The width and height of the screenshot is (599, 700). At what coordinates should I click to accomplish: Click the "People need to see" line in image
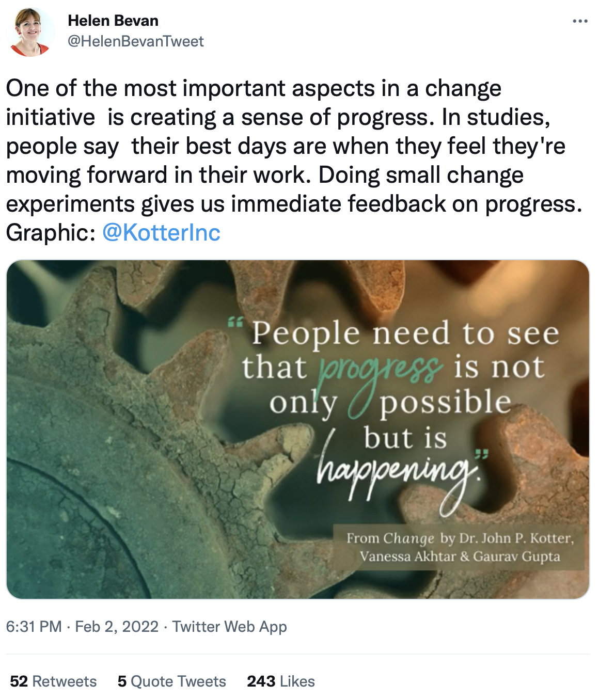(405, 333)
